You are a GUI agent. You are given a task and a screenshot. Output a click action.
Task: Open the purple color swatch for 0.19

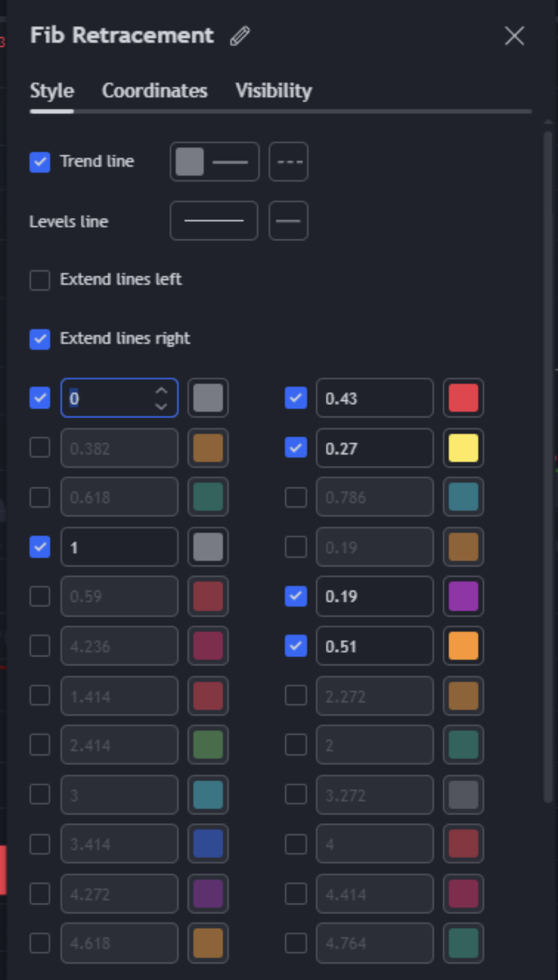coord(464,596)
